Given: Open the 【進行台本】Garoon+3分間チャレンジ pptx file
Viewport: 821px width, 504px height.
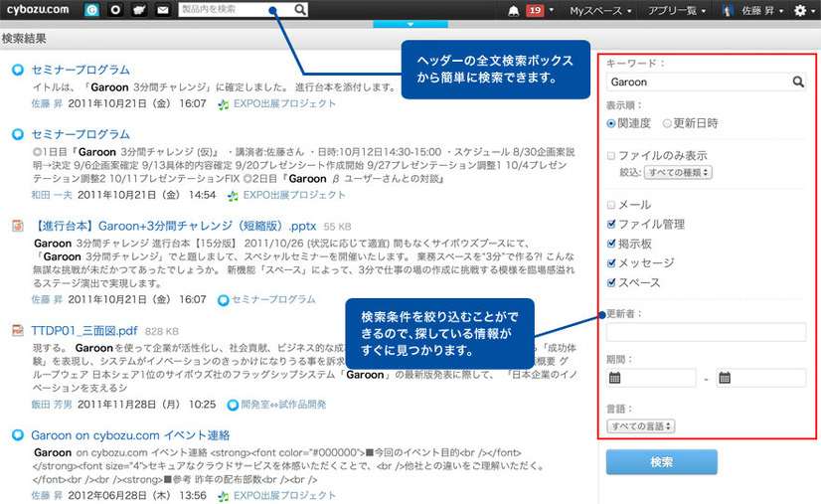Looking at the screenshot, I should click(x=173, y=226).
